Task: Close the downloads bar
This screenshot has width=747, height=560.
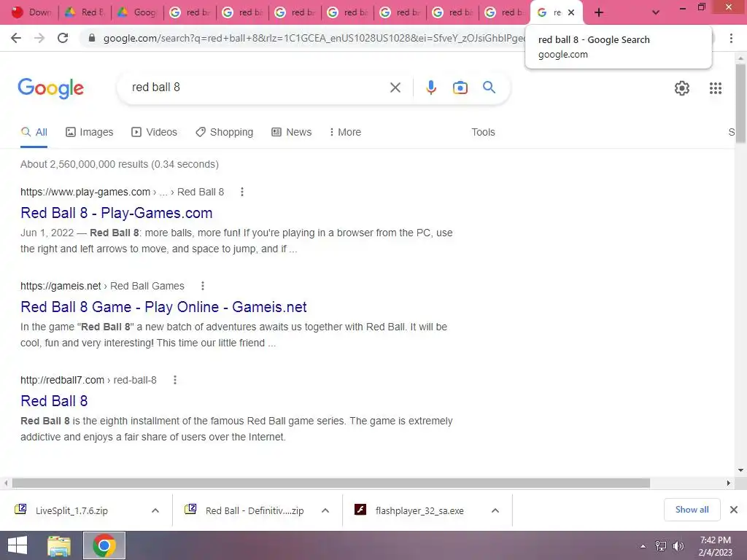Action: click(734, 510)
